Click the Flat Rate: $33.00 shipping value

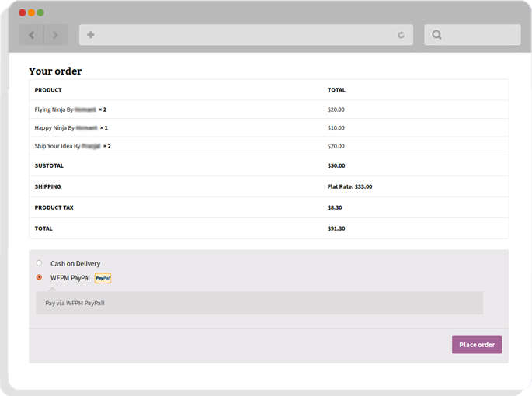(349, 186)
